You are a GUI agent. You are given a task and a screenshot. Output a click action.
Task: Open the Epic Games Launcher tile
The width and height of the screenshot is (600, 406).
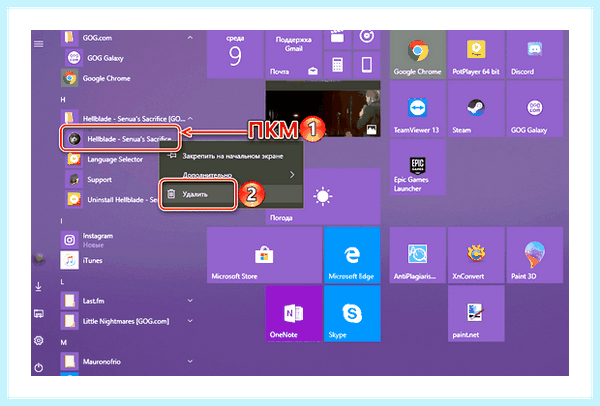coord(417,167)
